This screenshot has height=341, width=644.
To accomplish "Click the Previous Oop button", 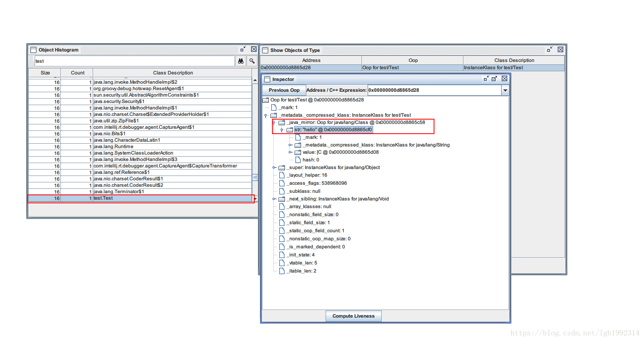I will [x=284, y=90].
